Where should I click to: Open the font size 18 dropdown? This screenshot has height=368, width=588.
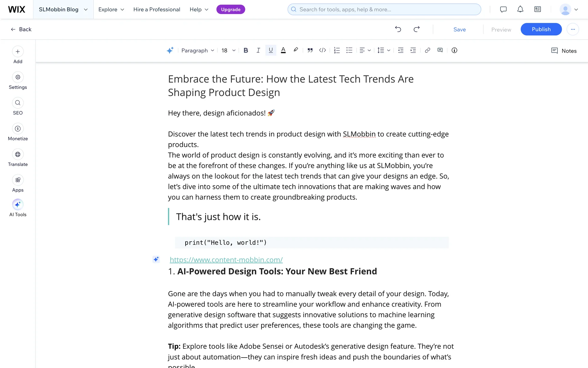point(228,51)
